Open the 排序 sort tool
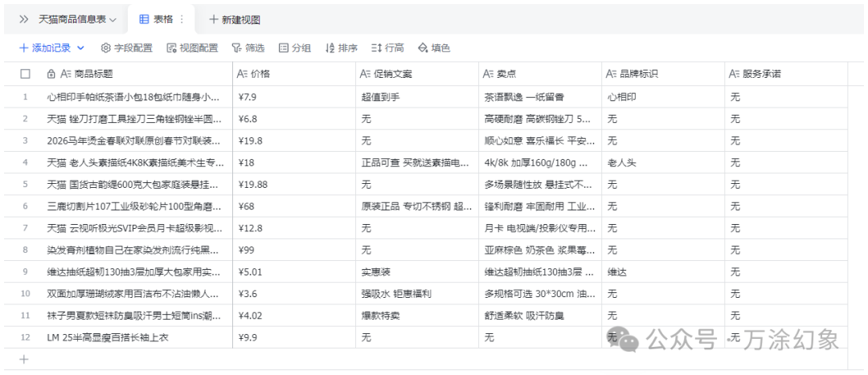The image size is (868, 375). 341,48
